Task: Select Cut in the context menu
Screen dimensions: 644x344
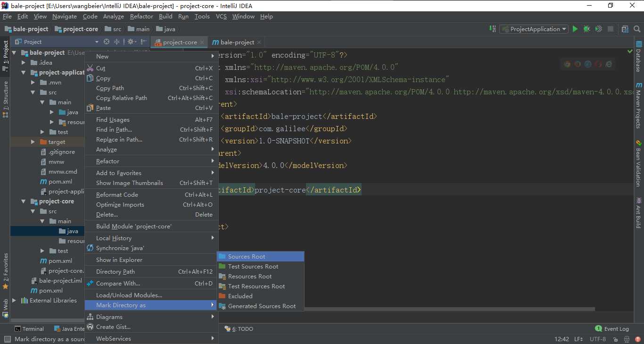Action: [x=150, y=68]
